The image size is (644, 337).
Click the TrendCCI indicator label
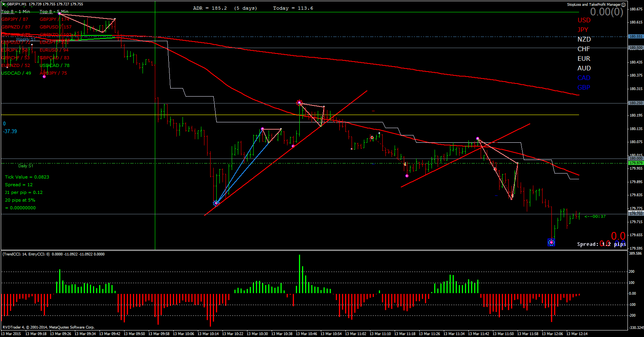[x=53, y=254]
